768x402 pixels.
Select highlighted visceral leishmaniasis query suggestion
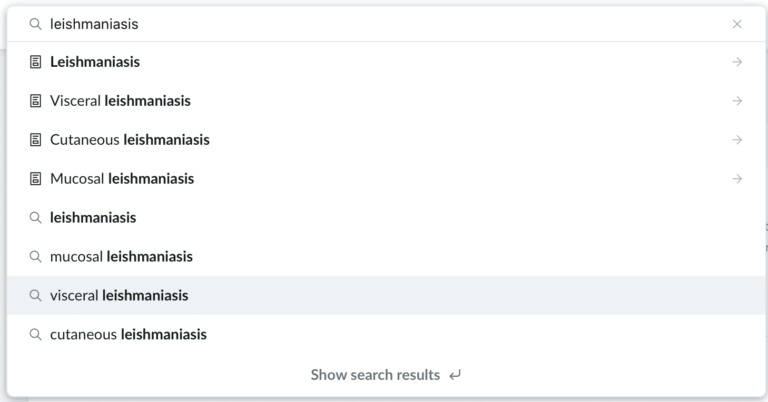click(x=119, y=296)
